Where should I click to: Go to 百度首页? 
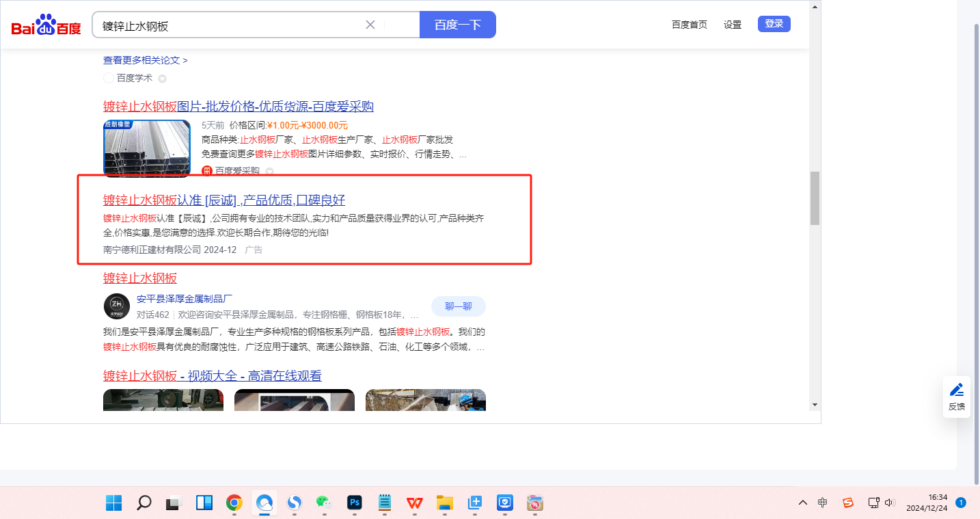[690, 25]
